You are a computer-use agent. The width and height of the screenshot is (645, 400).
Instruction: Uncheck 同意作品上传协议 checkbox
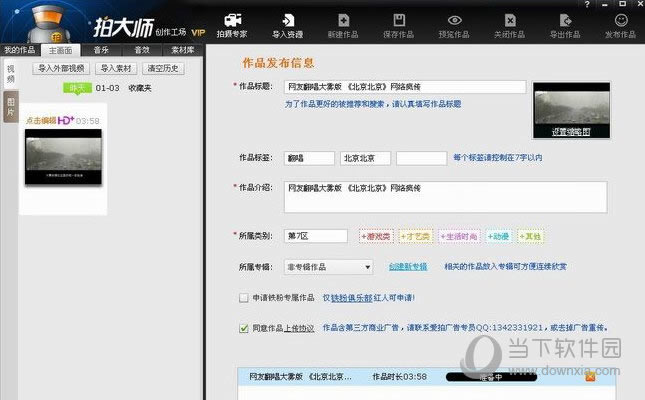click(x=244, y=327)
